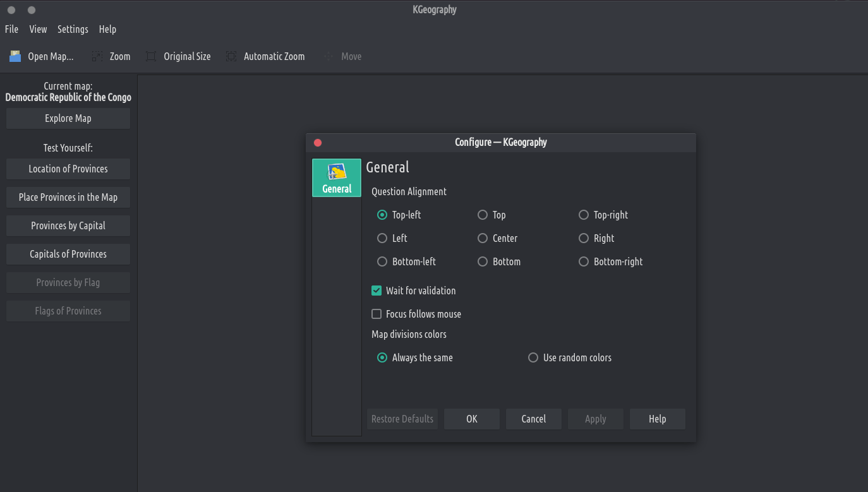
Task: Open the View menu
Action: pos(38,29)
